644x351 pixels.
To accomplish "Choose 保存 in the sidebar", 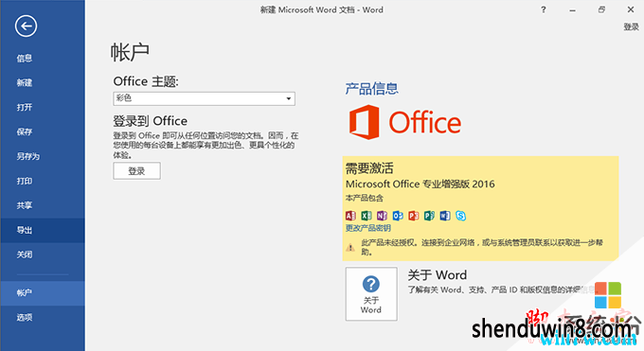I will pyautogui.click(x=43, y=132).
